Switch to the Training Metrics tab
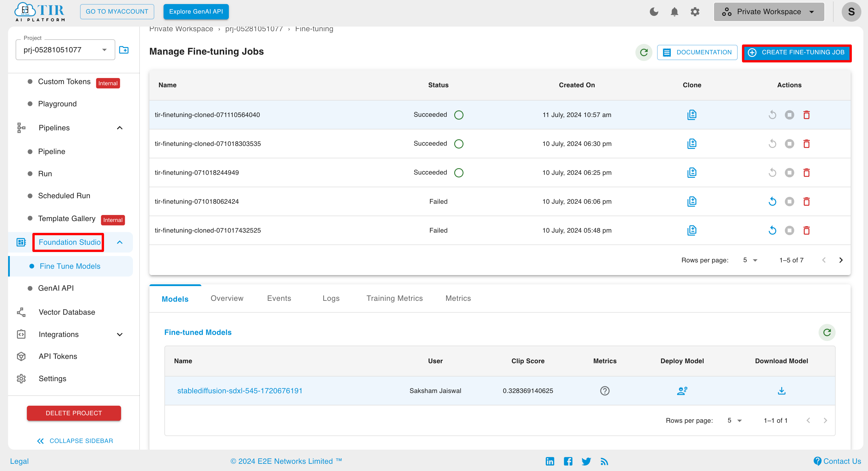 click(x=395, y=298)
